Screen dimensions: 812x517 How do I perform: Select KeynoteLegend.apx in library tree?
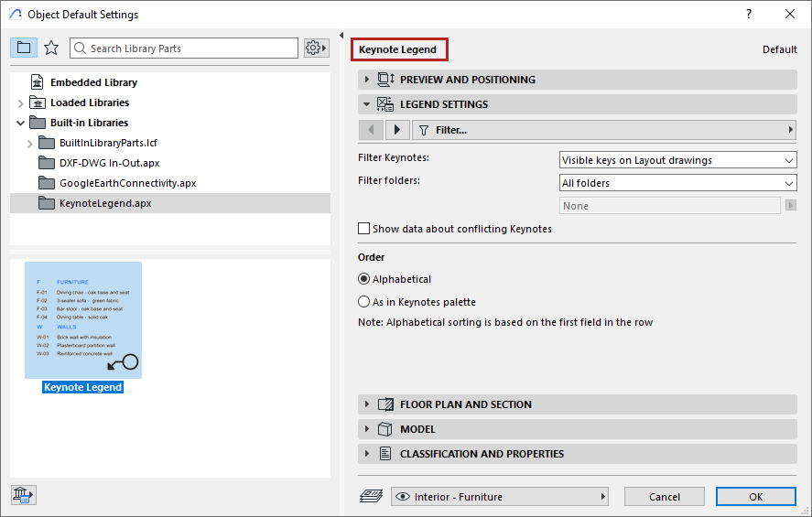[105, 203]
